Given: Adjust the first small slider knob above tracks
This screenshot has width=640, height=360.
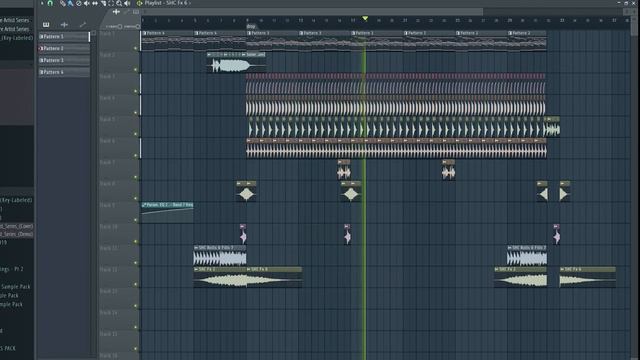Looking at the screenshot, I should tap(120, 27).
